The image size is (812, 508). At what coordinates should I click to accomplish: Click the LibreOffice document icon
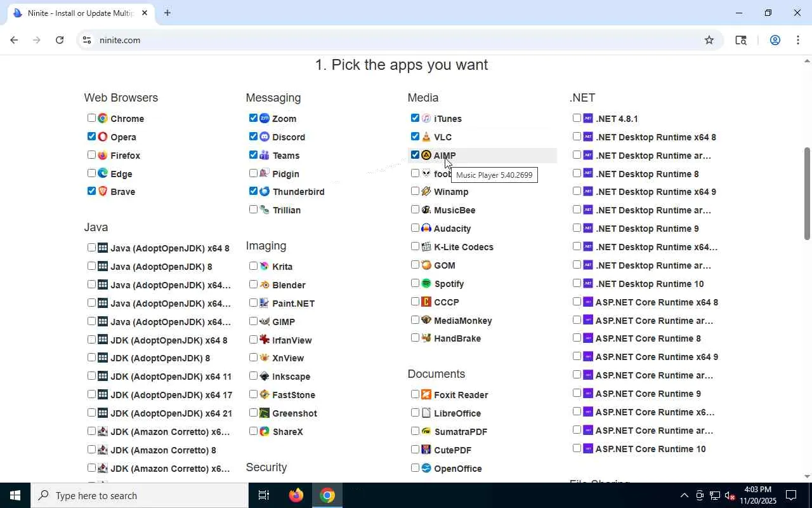coord(426,413)
